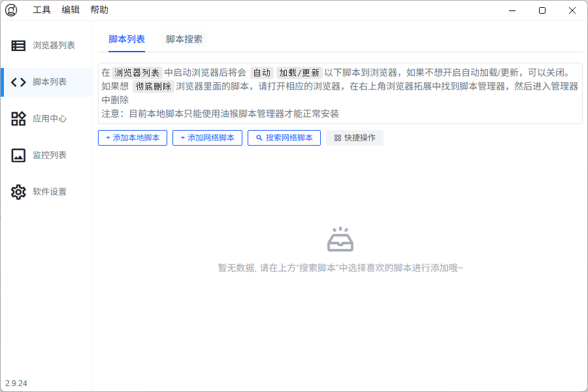Switch to the 脚本搜索 tab
The width and height of the screenshot is (588, 392).
point(186,39)
